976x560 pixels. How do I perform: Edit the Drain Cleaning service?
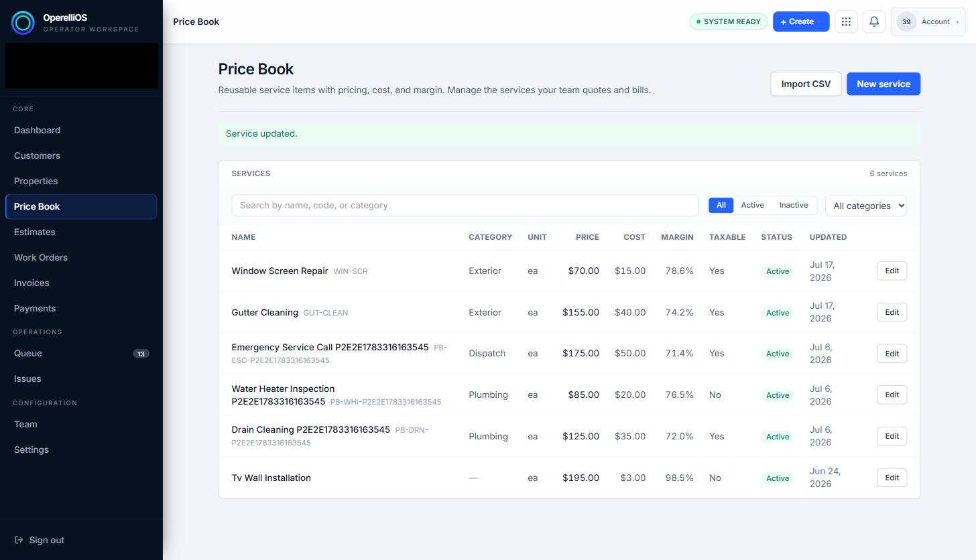tap(892, 436)
